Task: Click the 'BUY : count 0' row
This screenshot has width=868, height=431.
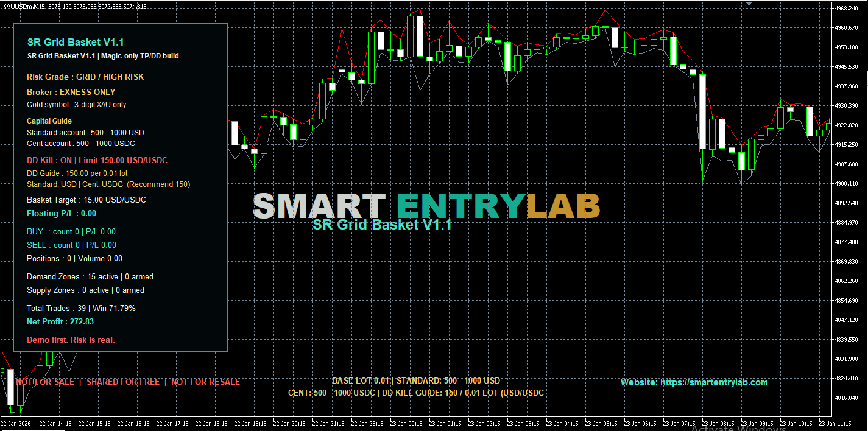Action: click(x=71, y=232)
